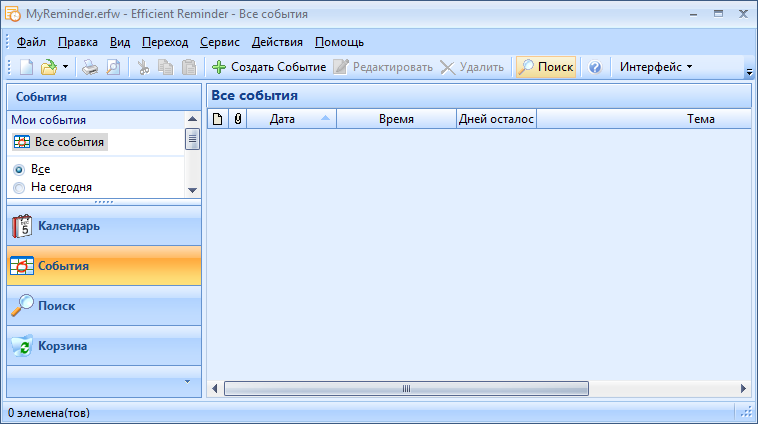Click the horizontal scrollbar thumb

[x=407, y=389]
